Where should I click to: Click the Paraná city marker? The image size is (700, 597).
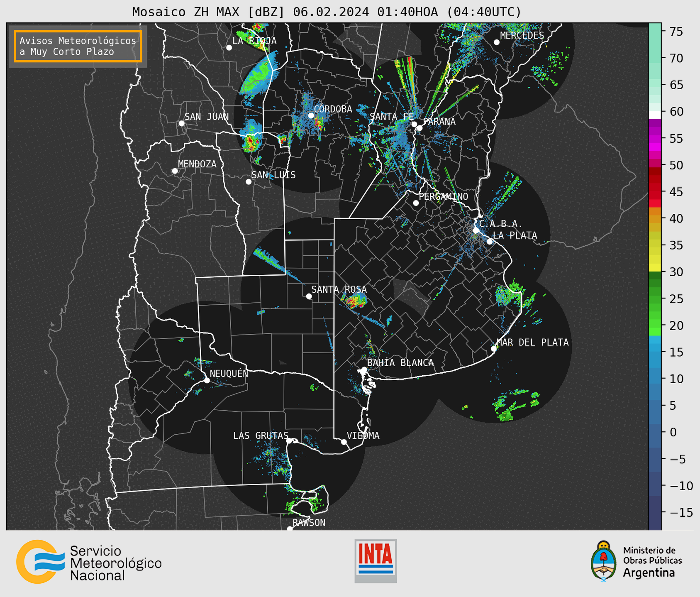coord(420,128)
